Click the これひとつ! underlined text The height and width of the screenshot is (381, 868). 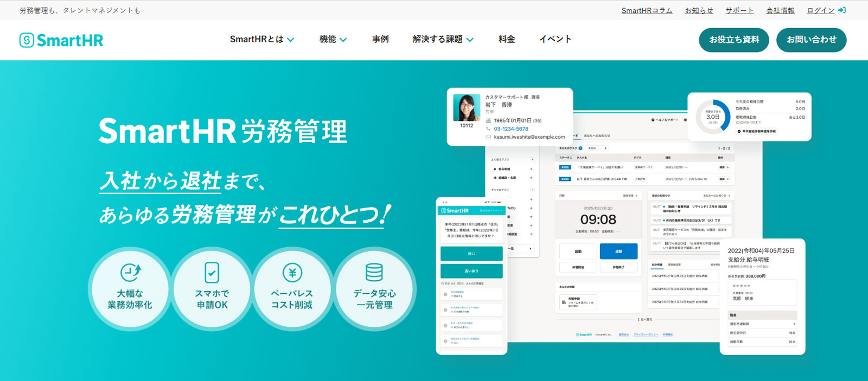(x=334, y=215)
